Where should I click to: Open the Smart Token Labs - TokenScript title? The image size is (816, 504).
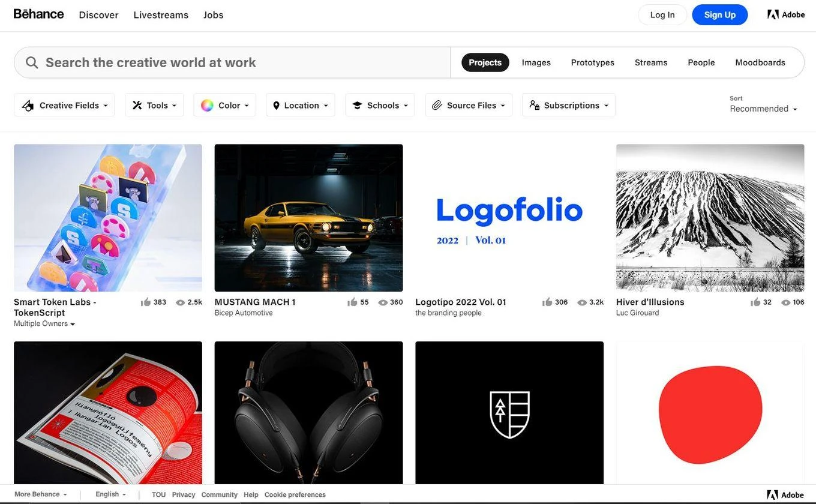(x=55, y=307)
